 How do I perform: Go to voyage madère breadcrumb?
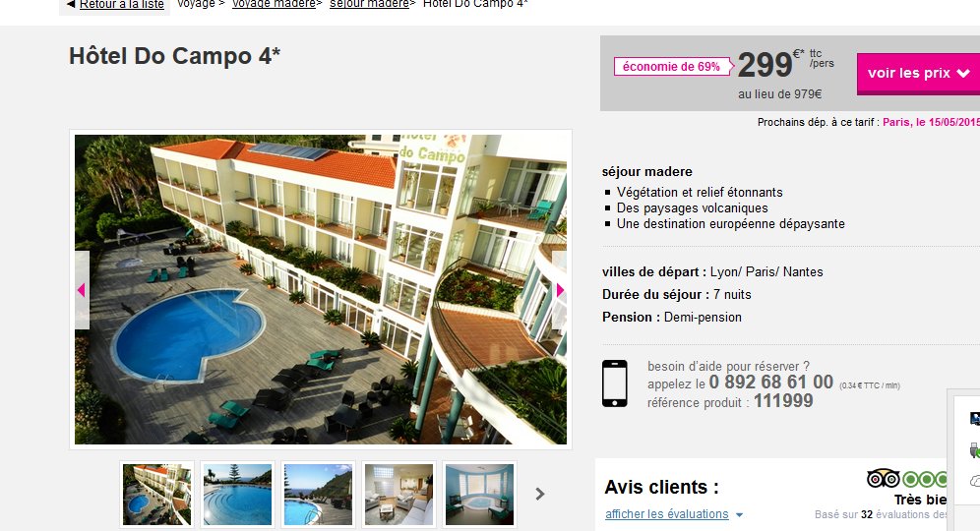tap(275, 4)
